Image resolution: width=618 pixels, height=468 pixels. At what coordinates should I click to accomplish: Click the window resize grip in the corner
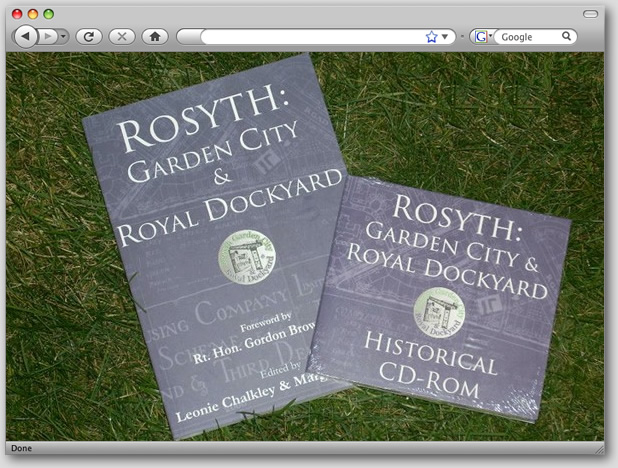600,448
